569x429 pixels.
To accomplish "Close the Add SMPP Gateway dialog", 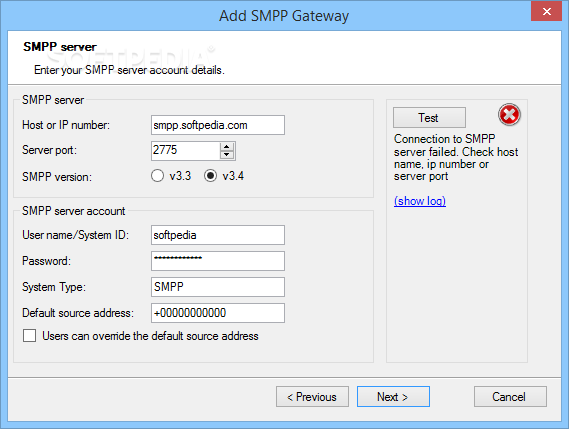I will [x=547, y=11].
